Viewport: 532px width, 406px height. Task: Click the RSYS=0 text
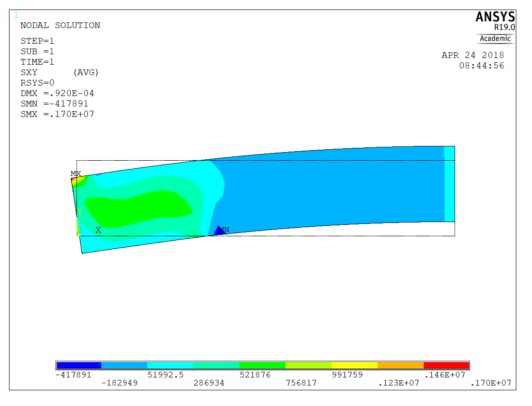[x=38, y=83]
